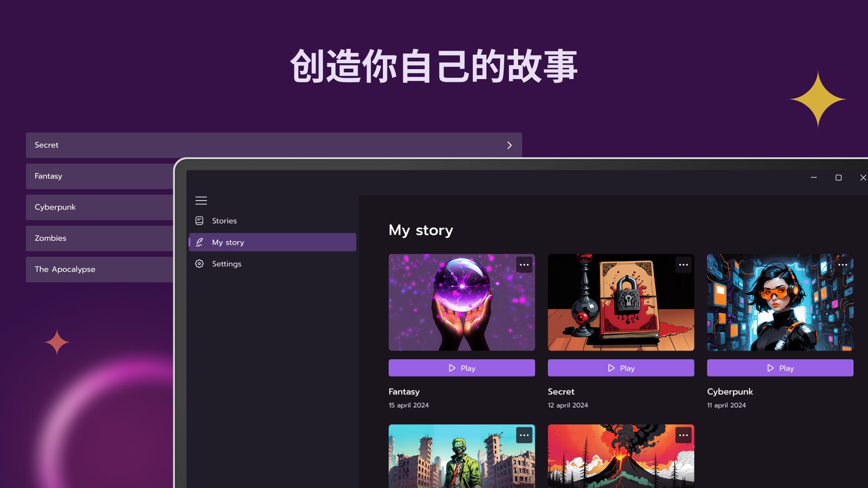Click the Stories book icon in sidebar
Image resolution: width=868 pixels, height=488 pixels.
tap(199, 221)
